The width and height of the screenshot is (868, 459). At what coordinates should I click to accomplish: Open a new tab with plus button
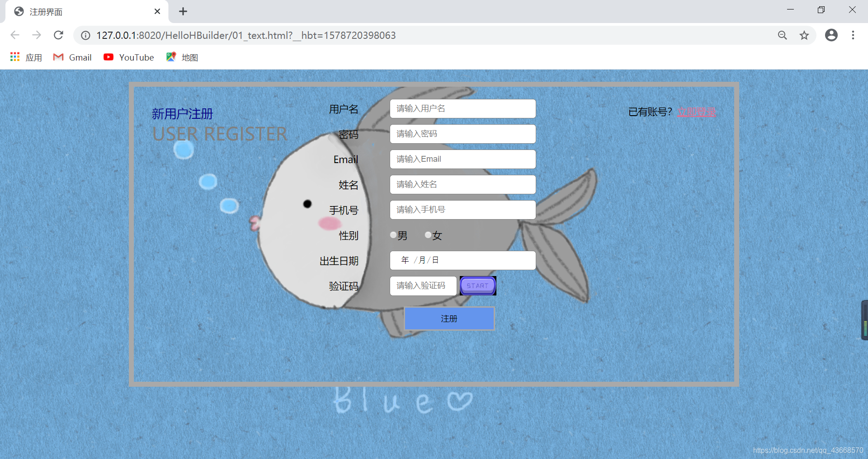click(183, 12)
